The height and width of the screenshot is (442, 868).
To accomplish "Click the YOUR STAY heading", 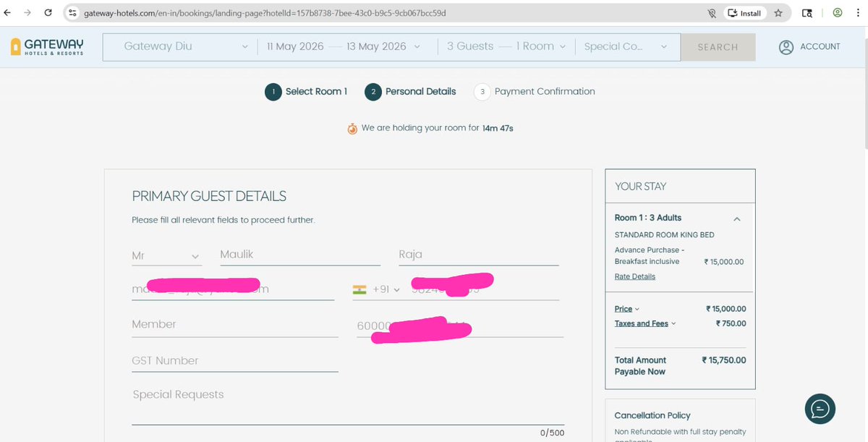I will pyautogui.click(x=641, y=187).
